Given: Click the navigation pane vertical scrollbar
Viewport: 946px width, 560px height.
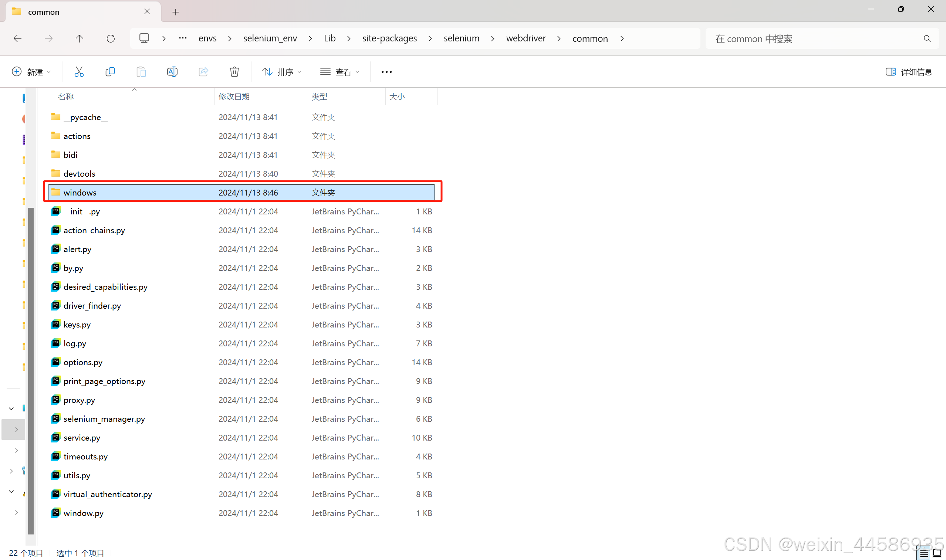Looking at the screenshot, I should point(31,370).
